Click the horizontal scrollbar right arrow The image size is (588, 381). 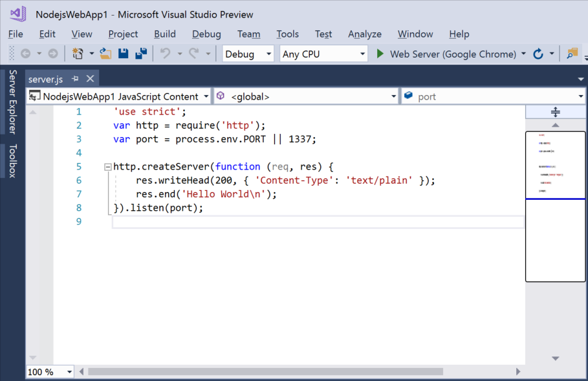[518, 371]
